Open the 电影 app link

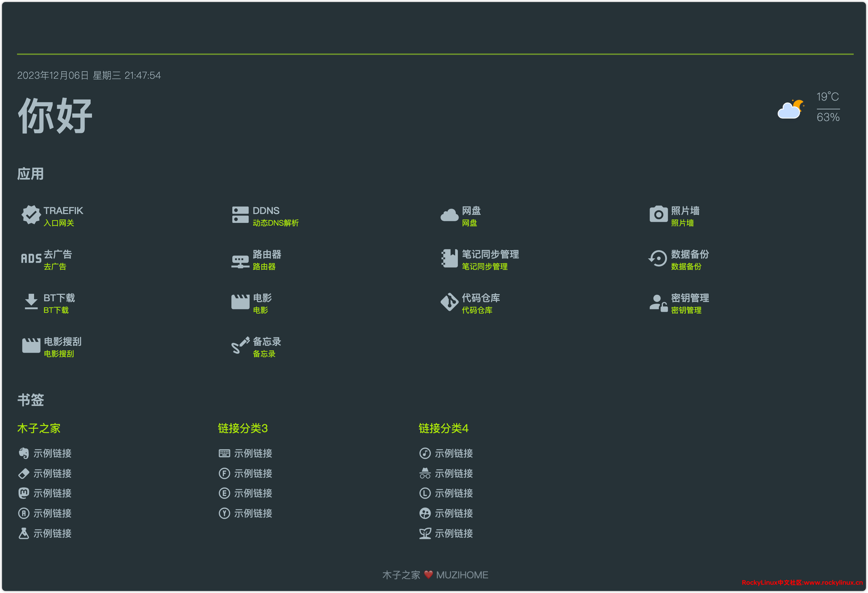click(x=262, y=298)
